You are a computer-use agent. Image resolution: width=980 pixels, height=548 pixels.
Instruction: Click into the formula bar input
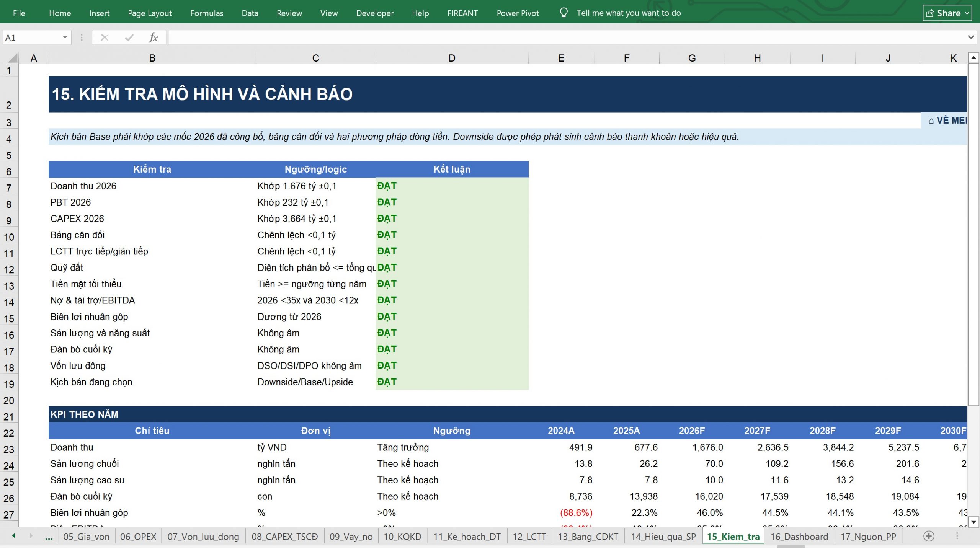pos(567,38)
